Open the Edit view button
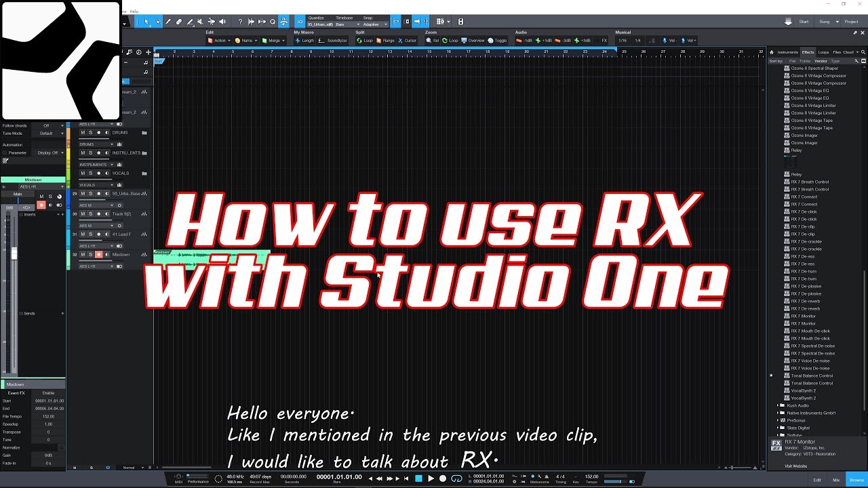Viewport: 868px width, 488px height. pos(817,480)
